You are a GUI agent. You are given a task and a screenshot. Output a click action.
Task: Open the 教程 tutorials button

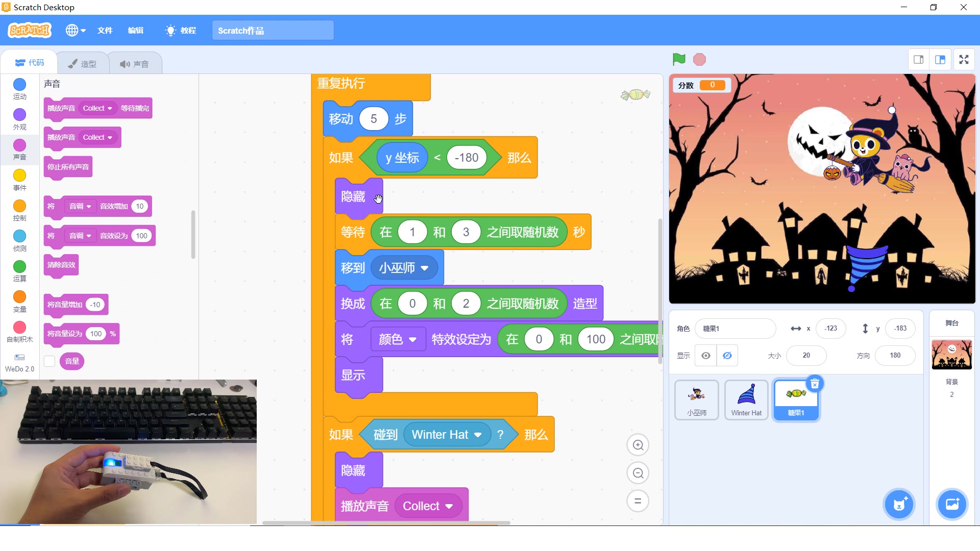point(181,31)
